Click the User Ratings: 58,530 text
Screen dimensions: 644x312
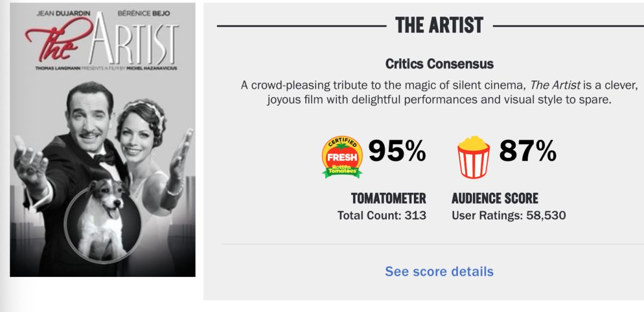point(509,216)
